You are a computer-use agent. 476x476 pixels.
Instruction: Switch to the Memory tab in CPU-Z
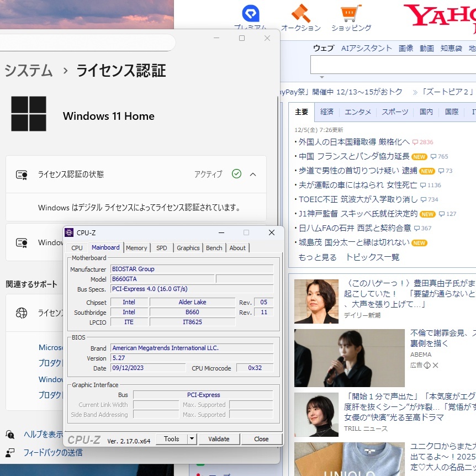pos(136,248)
